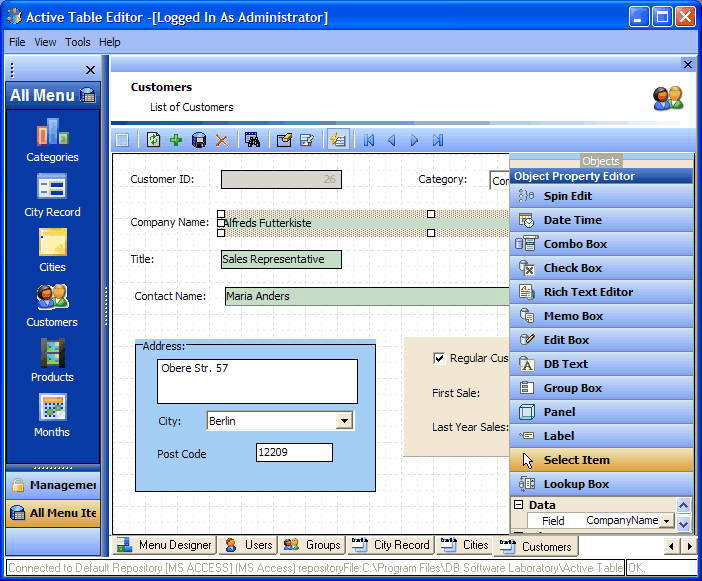Open the Help menu

coord(110,42)
